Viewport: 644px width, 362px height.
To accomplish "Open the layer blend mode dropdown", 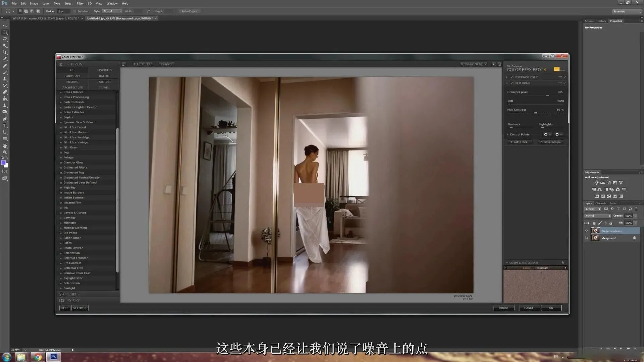I will tap(598, 216).
